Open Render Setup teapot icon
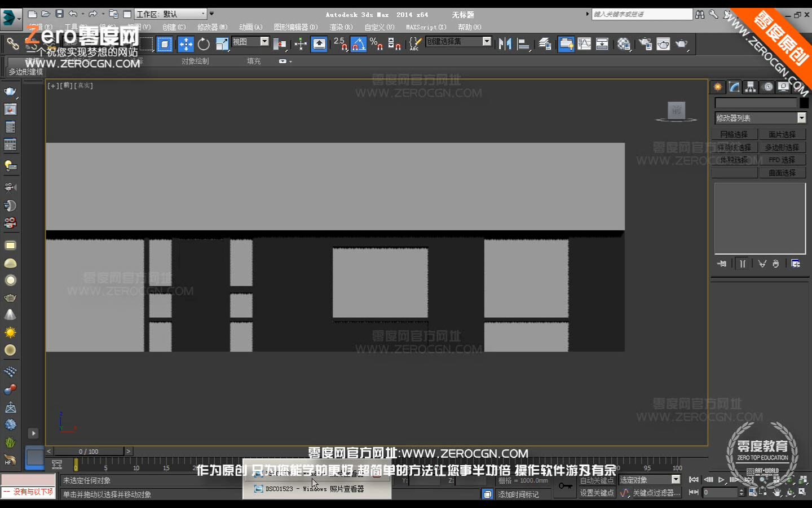This screenshot has width=812, height=508. pyautogui.click(x=645, y=44)
